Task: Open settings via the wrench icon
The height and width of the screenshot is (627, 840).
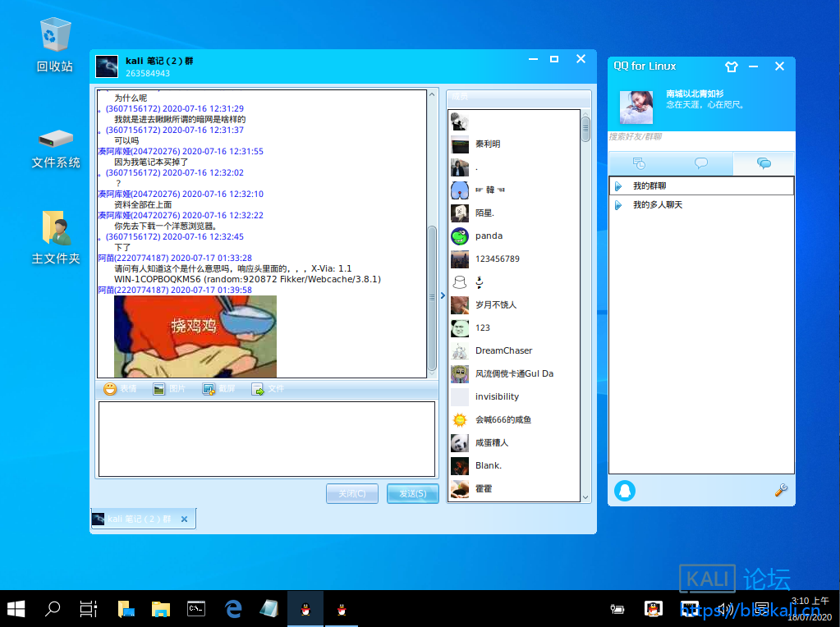Action: pyautogui.click(x=781, y=490)
